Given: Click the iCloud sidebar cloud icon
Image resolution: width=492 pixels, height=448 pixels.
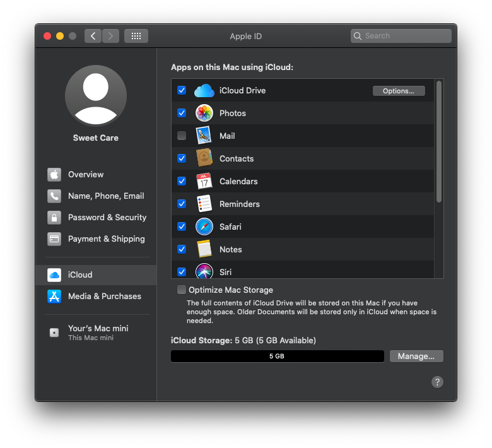Looking at the screenshot, I should click(x=54, y=275).
